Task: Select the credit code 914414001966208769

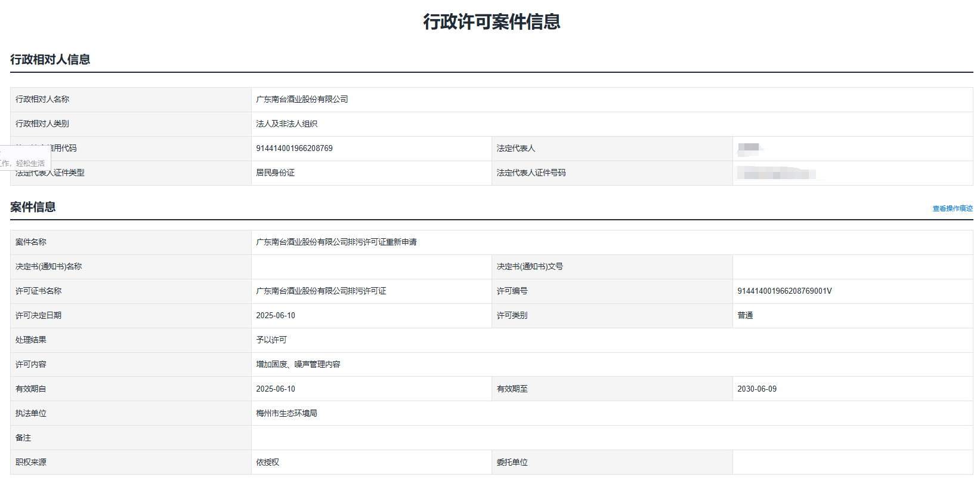Action: coord(294,149)
